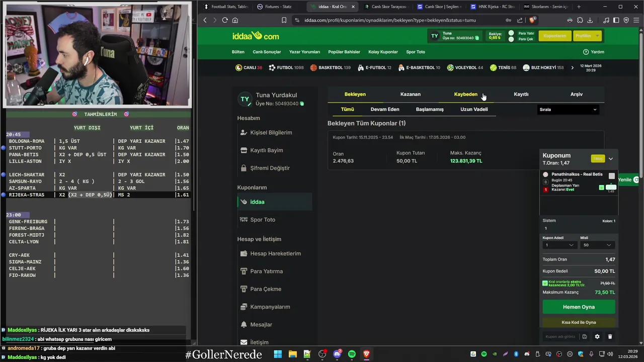
Task: Open the Popüler Bahisler menu link
Action: pyautogui.click(x=344, y=52)
